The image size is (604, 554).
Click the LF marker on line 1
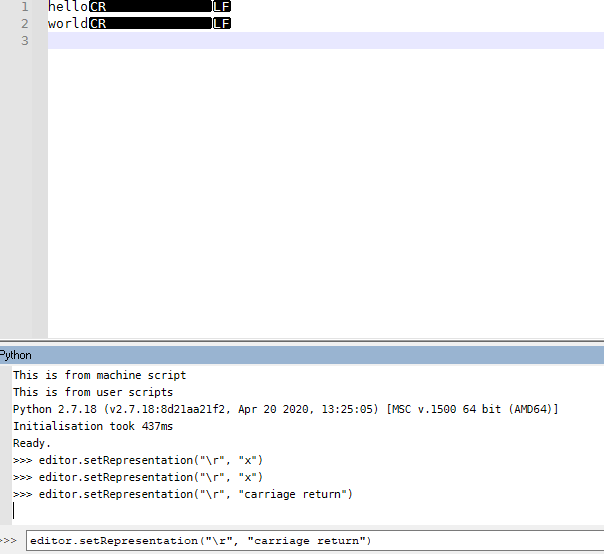(x=222, y=7)
